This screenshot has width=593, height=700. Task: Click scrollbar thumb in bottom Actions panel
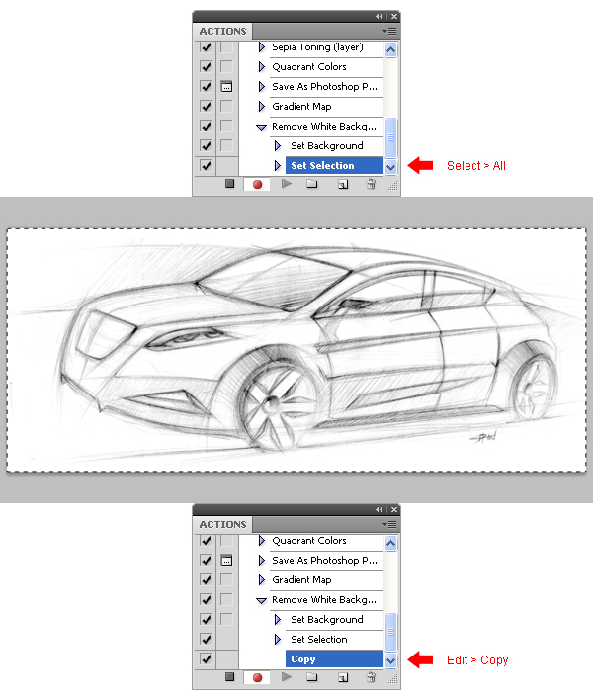point(390,632)
